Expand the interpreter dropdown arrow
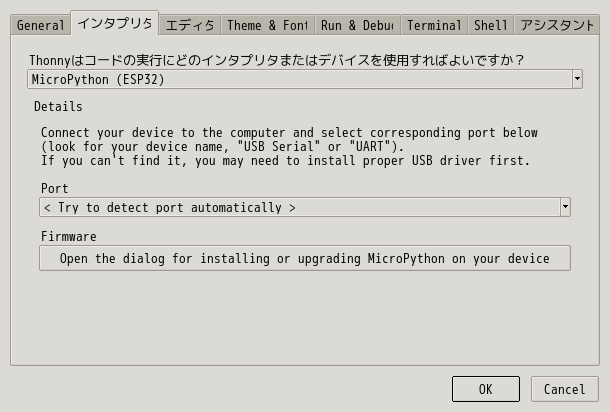This screenshot has width=610, height=412. (x=577, y=78)
